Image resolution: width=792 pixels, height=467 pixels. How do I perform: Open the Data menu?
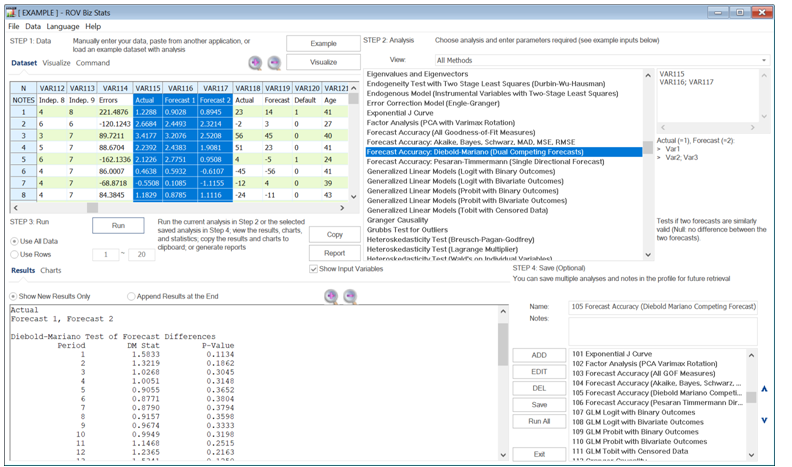point(33,26)
